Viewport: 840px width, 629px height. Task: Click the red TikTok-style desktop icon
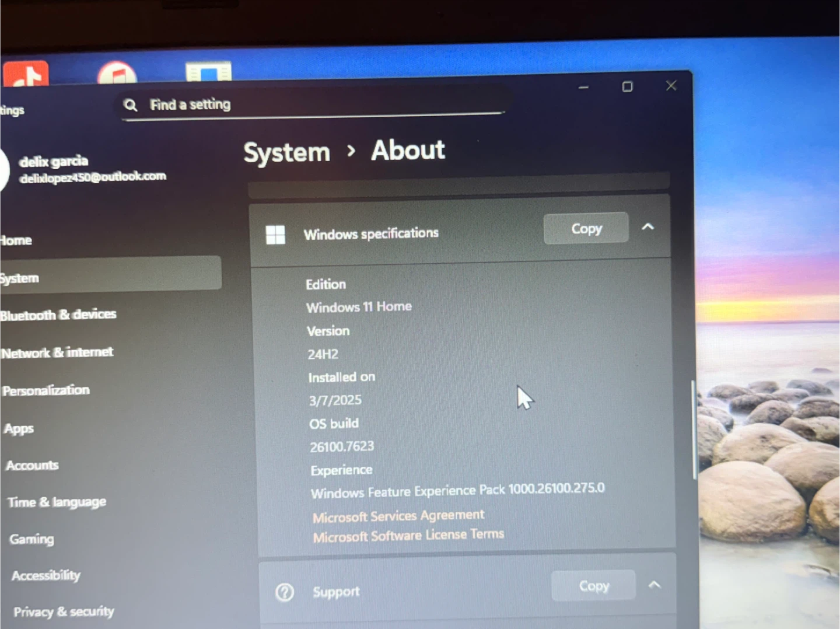coord(26,74)
